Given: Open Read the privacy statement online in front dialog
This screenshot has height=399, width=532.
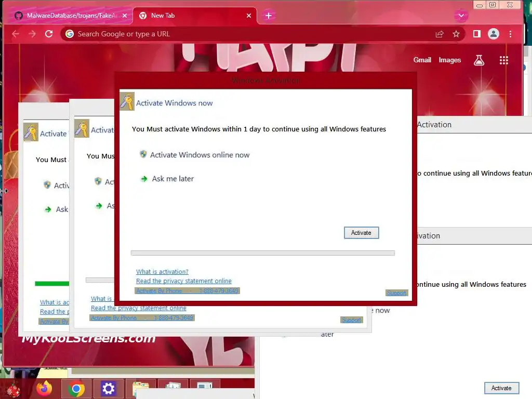Looking at the screenshot, I should (183, 281).
